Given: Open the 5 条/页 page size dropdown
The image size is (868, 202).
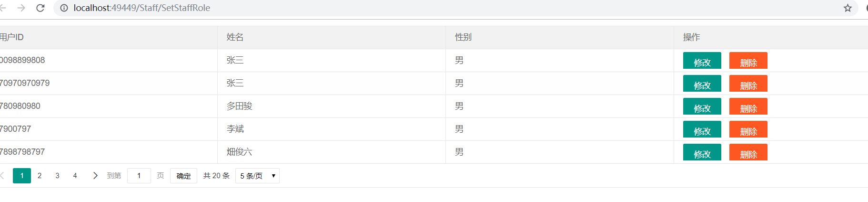Looking at the screenshot, I should 257,176.
